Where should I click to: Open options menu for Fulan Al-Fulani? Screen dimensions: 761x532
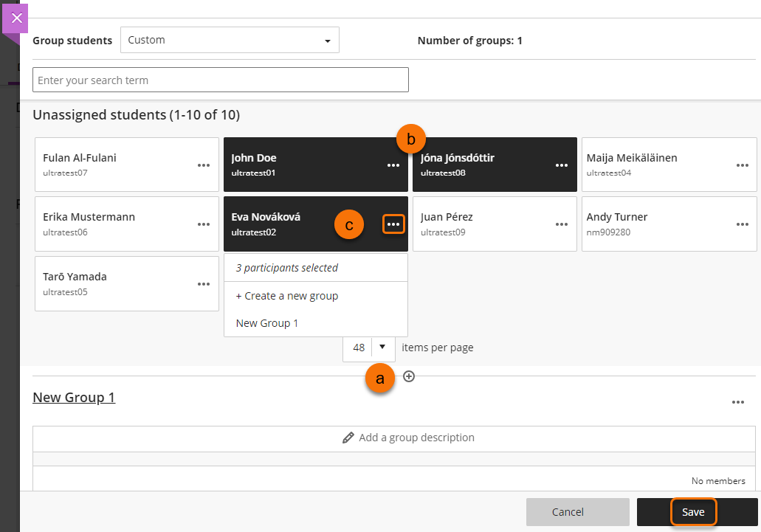coord(204,165)
